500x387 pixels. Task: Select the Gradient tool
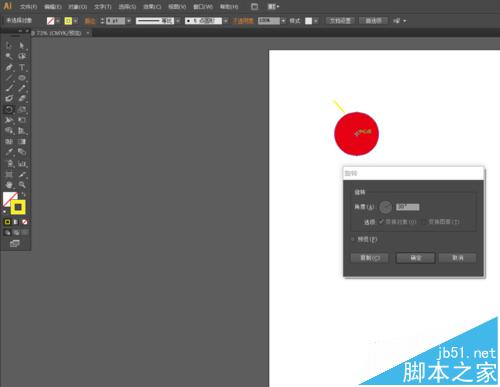(22, 142)
